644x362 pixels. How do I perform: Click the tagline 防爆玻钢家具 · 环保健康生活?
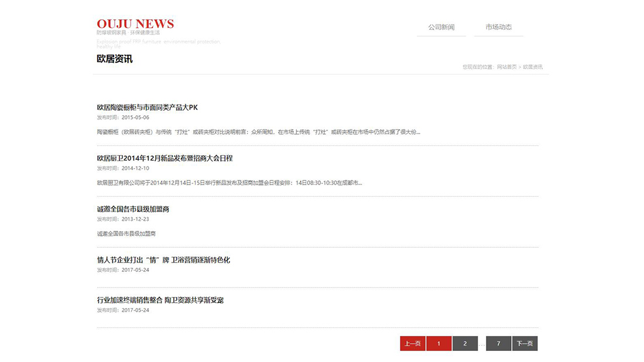pos(128,33)
